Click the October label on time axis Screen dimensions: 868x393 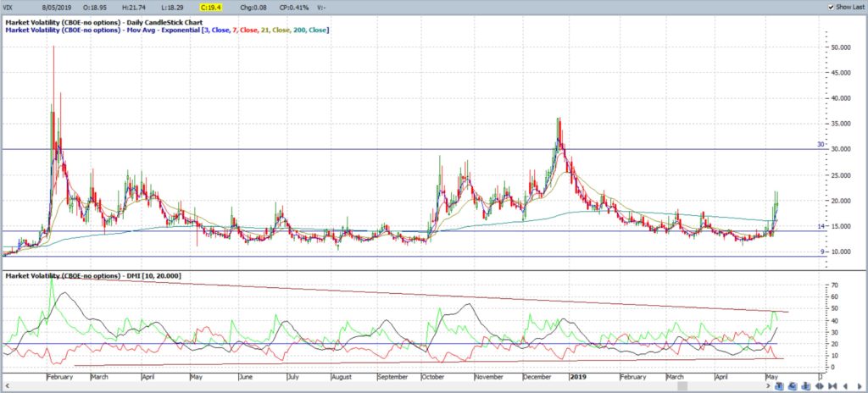(x=432, y=376)
